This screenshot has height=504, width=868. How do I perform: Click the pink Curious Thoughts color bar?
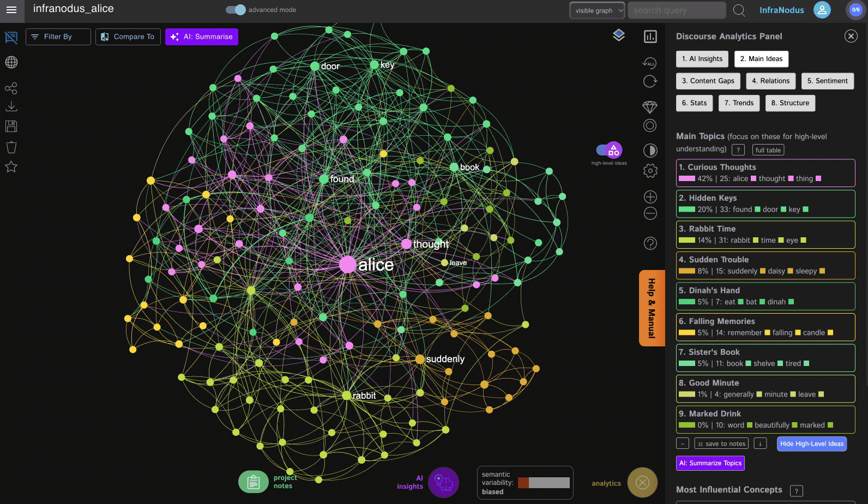686,178
